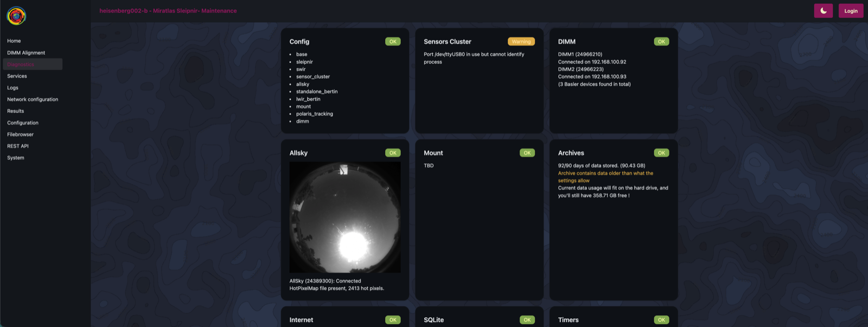868x327 pixels.
Task: Go to the Results page
Action: coord(15,111)
